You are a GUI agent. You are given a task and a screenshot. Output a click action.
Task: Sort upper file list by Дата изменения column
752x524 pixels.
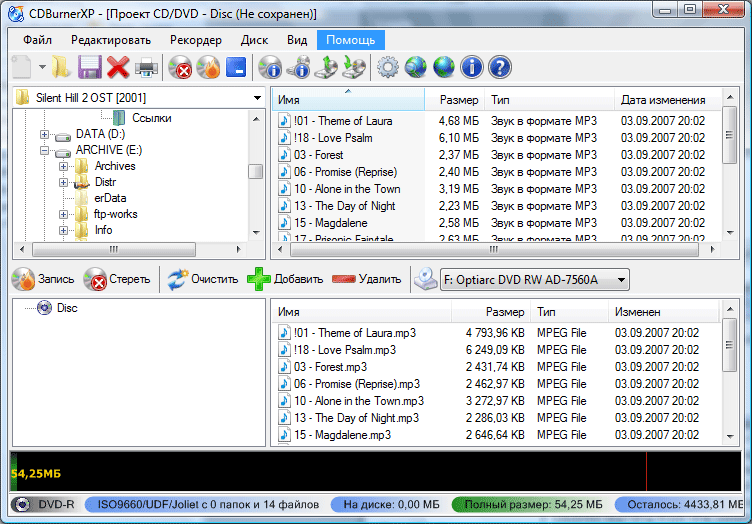(667, 100)
